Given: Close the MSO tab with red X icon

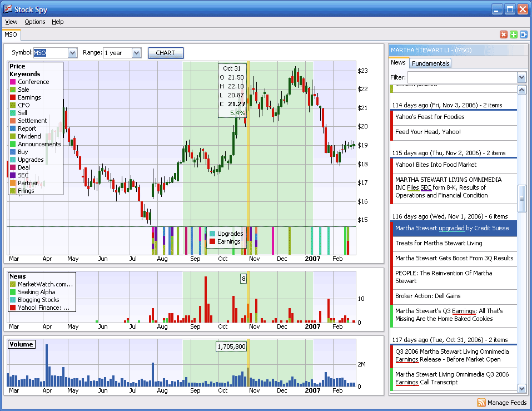Looking at the screenshot, I should click(x=504, y=34).
